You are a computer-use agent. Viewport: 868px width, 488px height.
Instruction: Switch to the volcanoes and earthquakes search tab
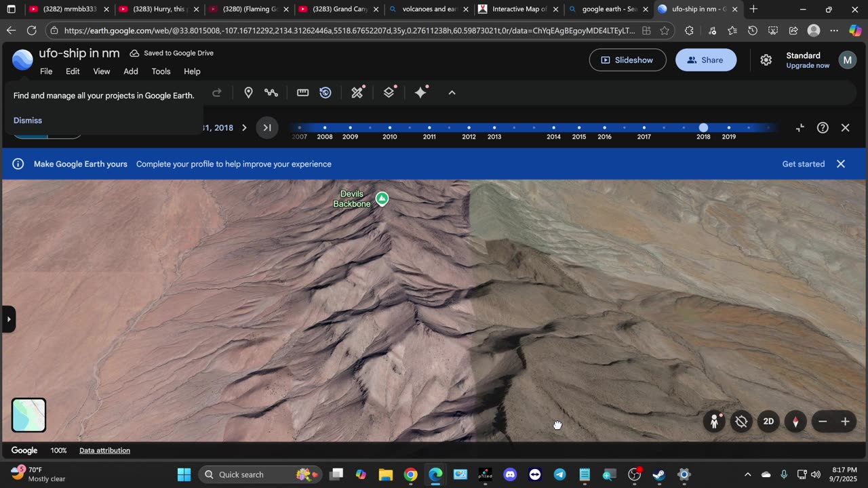(429, 9)
